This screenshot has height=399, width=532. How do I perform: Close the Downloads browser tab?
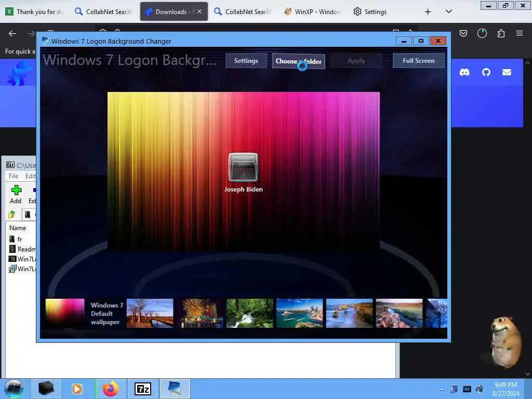coord(199,11)
